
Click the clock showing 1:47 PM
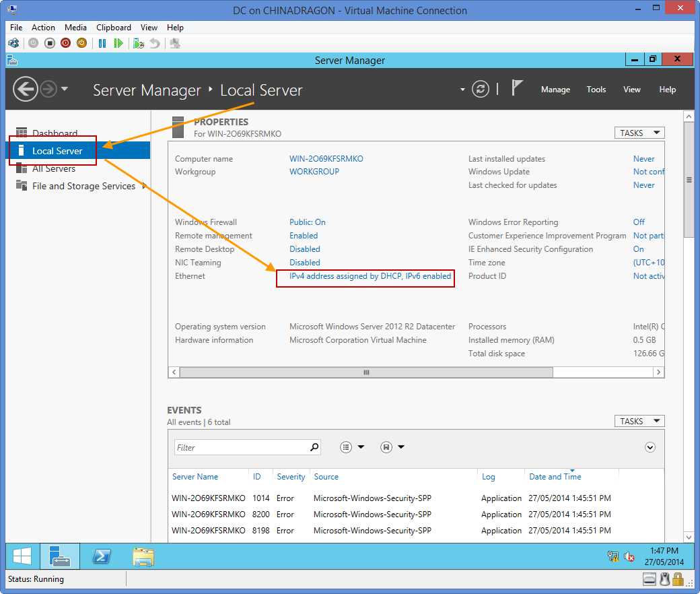click(664, 551)
